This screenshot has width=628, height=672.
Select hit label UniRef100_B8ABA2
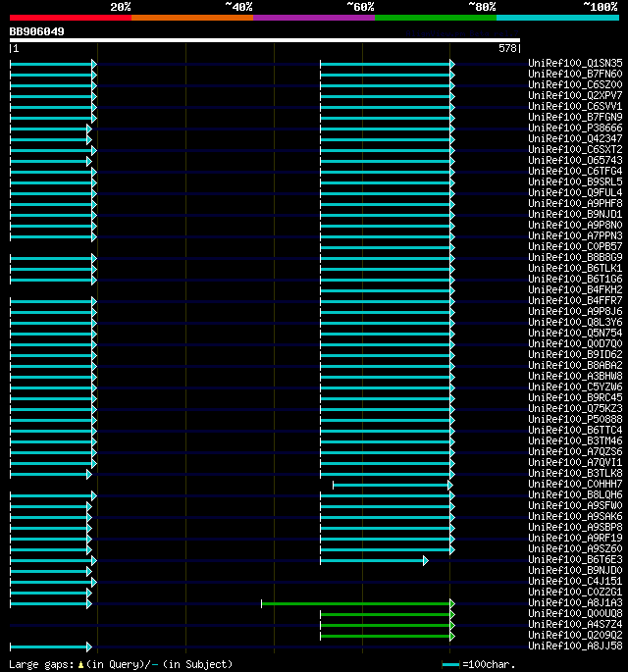(x=575, y=365)
